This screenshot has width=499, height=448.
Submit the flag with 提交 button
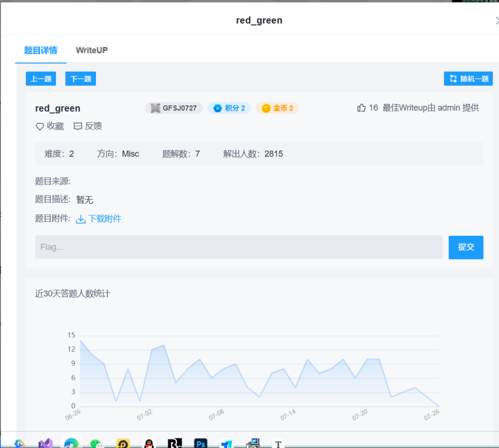(465, 247)
